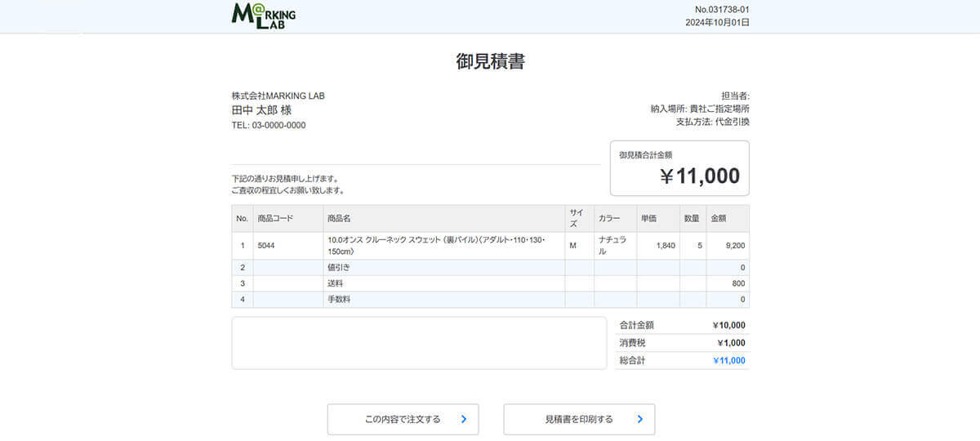Click the customer name 田中 太郎 様
The width and height of the screenshot is (980, 441).
pos(261,109)
